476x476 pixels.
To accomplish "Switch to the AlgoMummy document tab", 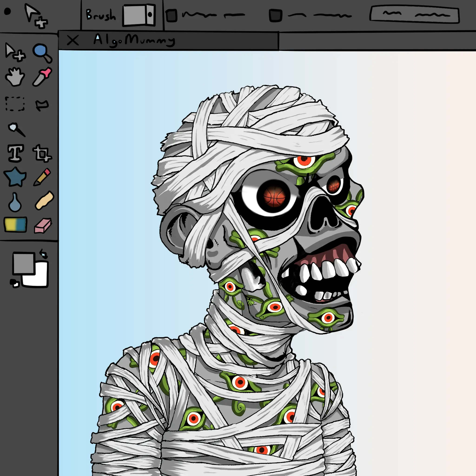I will 136,40.
